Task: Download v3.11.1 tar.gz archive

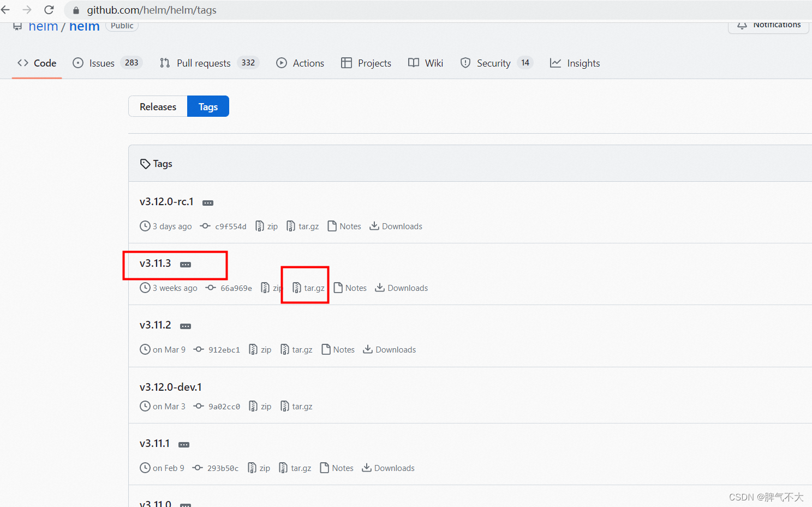Action: coord(295,468)
